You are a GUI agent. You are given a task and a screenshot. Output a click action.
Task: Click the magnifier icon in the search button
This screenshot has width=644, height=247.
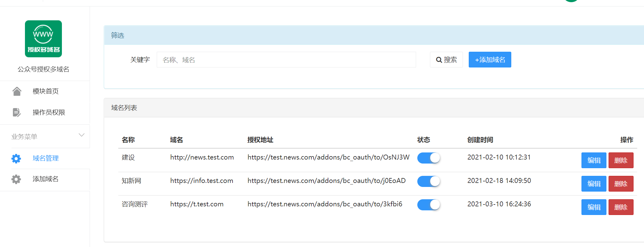(439, 60)
